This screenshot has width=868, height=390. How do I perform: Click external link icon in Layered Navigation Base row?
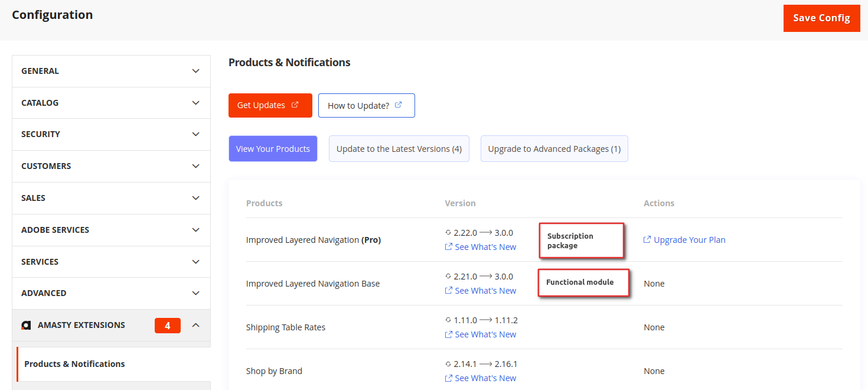[449, 290]
